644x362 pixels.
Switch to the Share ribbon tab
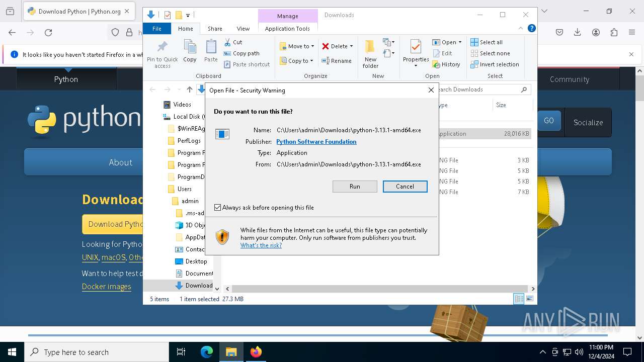pos(215,29)
